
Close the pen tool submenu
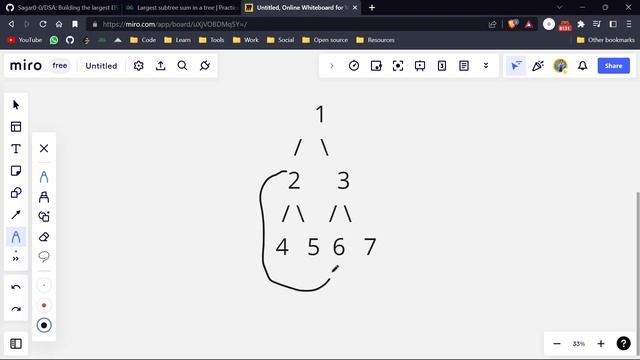44,148
